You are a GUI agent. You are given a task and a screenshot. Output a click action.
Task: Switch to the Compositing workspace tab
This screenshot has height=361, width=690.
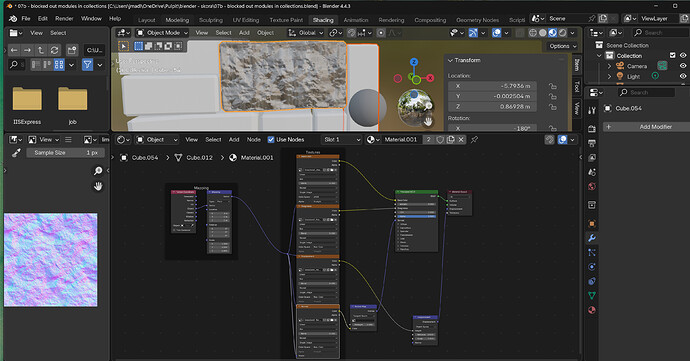tap(430, 20)
